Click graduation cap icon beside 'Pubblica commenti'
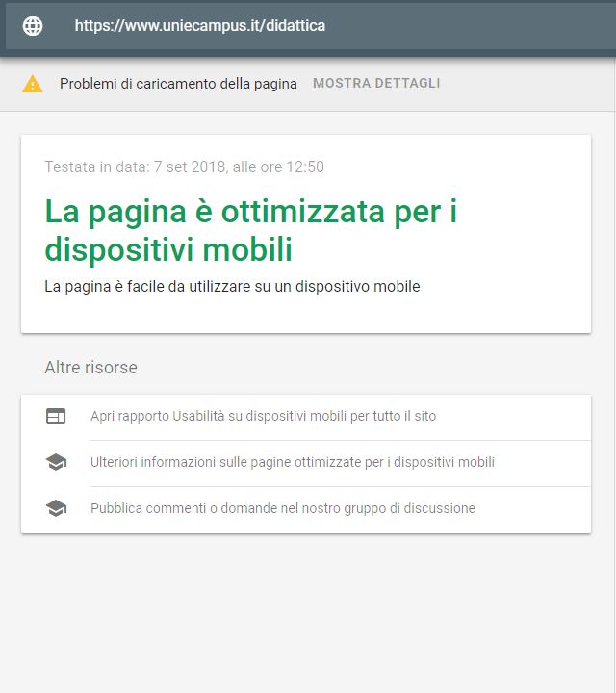 point(56,508)
